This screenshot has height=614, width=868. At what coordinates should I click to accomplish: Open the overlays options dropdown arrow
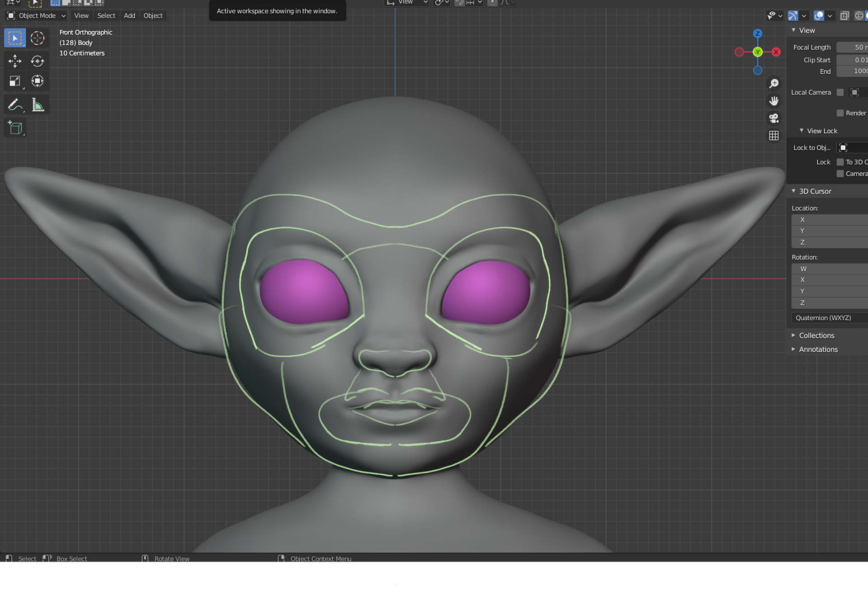pos(830,16)
